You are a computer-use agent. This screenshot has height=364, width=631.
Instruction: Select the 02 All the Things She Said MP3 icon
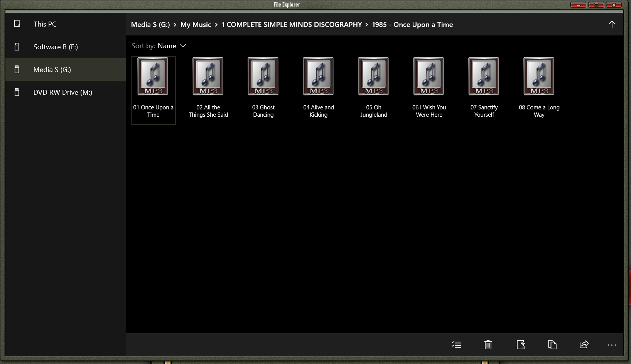pos(208,76)
